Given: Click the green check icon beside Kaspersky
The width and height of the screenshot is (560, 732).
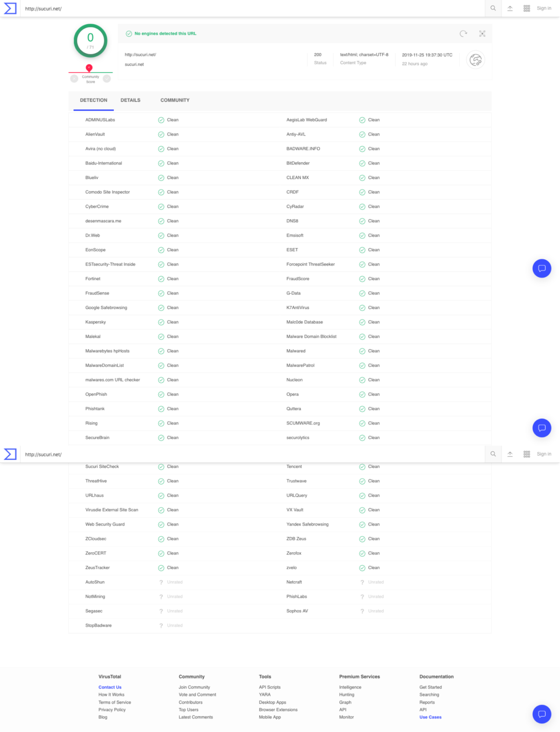Looking at the screenshot, I should point(161,322).
